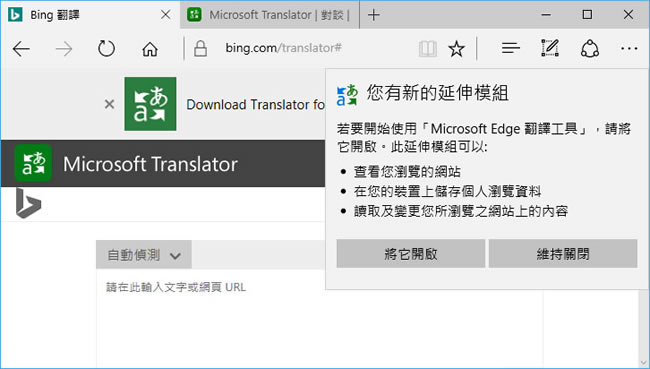
Task: Open reading view book icon
Action: pos(427,49)
